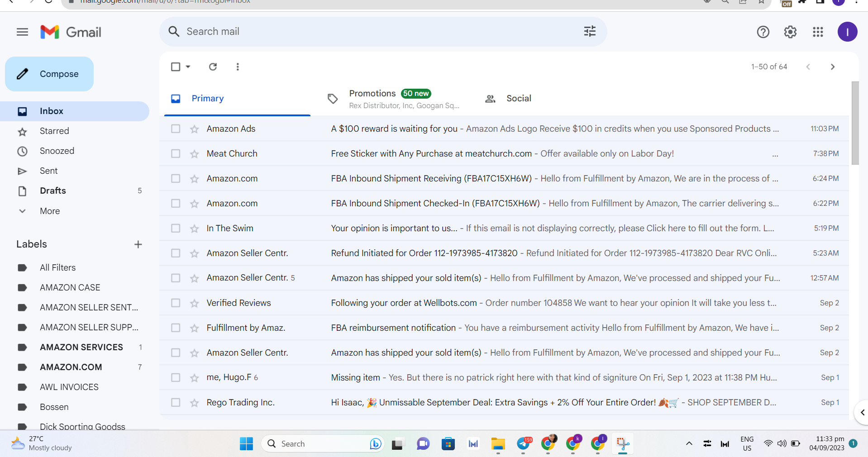Go to newer page of emails
Image resolution: width=868 pixels, height=457 pixels.
pyautogui.click(x=808, y=67)
